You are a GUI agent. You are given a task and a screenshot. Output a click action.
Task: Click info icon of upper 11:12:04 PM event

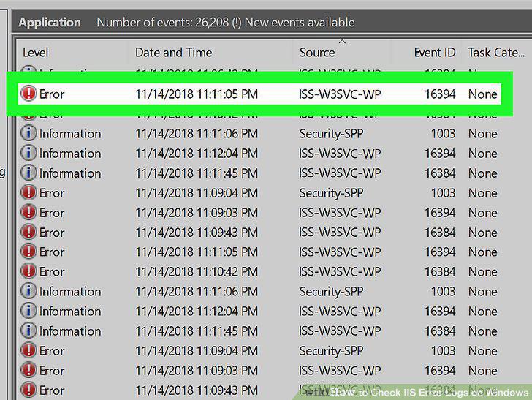coord(28,153)
